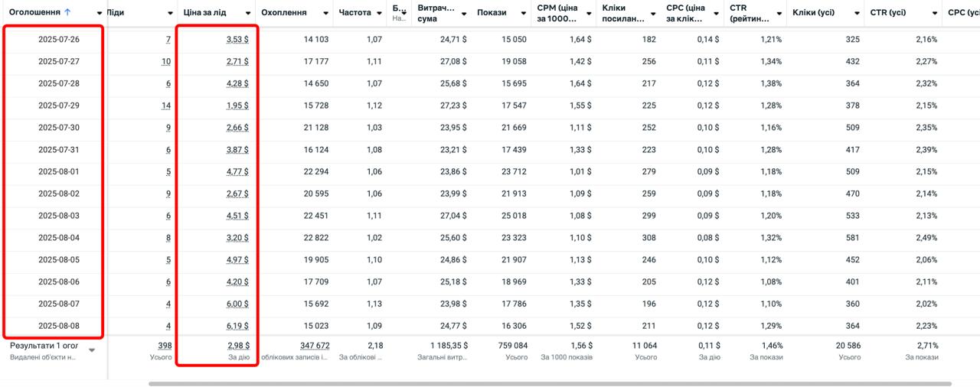This screenshot has width=980, height=387.
Task: Open the Оголошення column dropdown arrow
Action: tap(100, 13)
